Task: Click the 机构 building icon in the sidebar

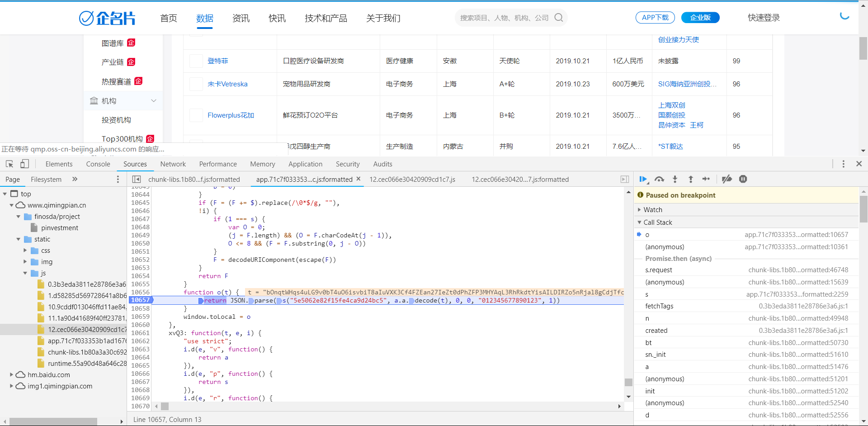Action: 94,101
